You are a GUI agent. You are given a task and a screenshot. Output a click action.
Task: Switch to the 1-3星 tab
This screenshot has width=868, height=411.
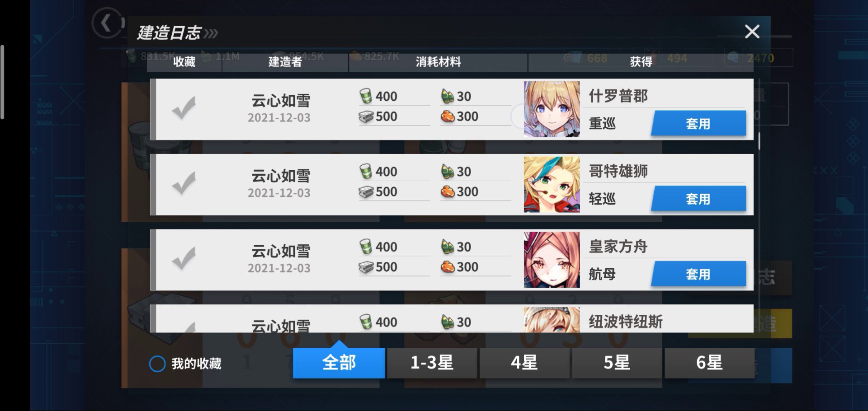pyautogui.click(x=432, y=363)
